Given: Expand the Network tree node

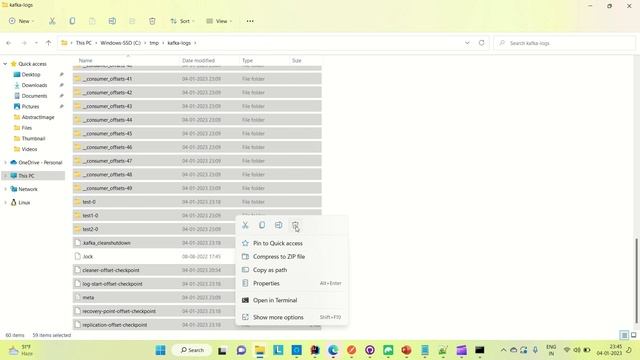Looking at the screenshot, I should [x=5, y=189].
